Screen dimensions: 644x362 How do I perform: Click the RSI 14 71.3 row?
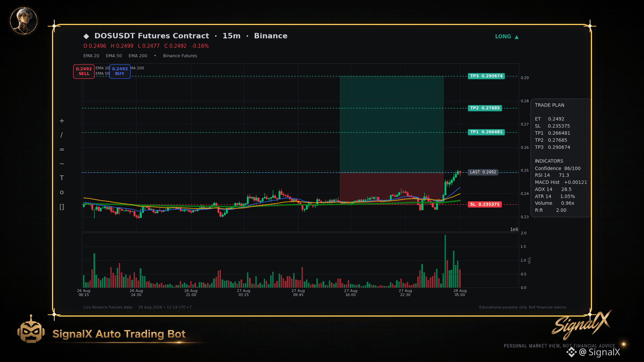pyautogui.click(x=552, y=175)
